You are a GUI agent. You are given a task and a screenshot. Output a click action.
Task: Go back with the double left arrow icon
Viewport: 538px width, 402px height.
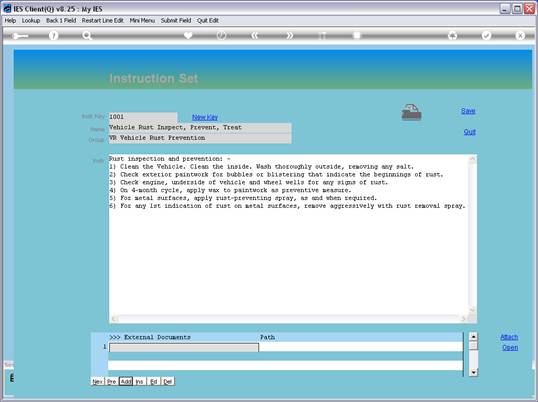pyautogui.click(x=254, y=35)
